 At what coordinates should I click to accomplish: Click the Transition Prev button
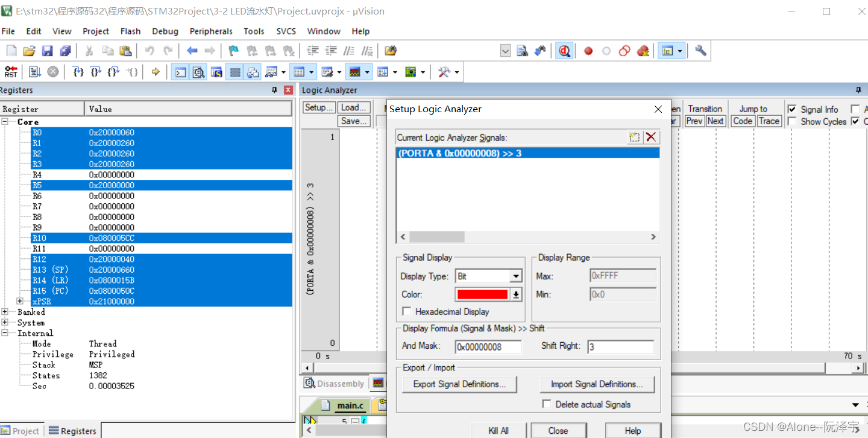[x=694, y=121]
